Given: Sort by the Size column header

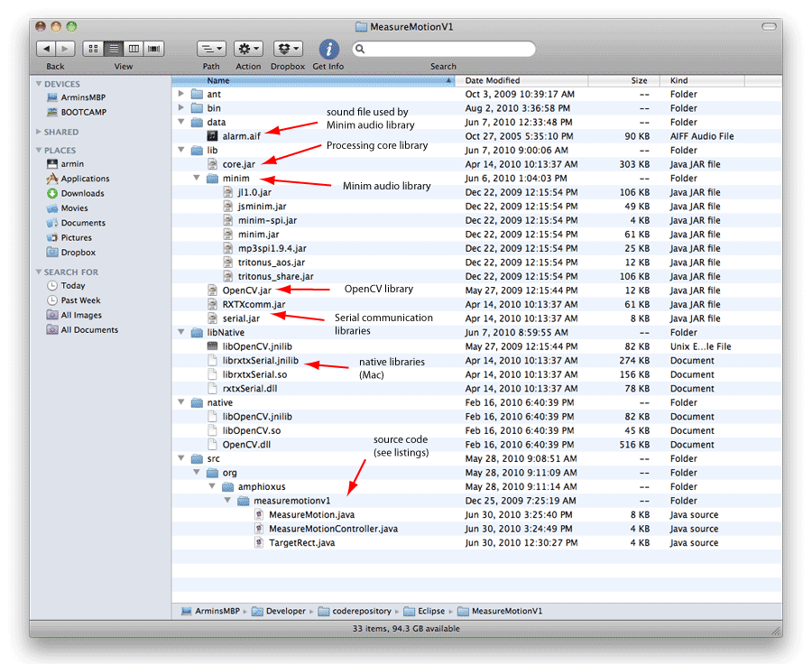Looking at the screenshot, I should coord(624,80).
